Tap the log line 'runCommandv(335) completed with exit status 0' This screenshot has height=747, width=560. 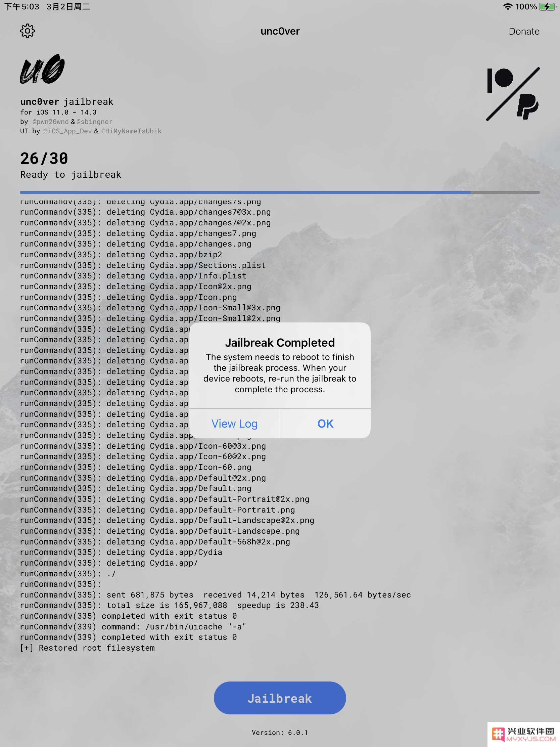[x=129, y=616]
